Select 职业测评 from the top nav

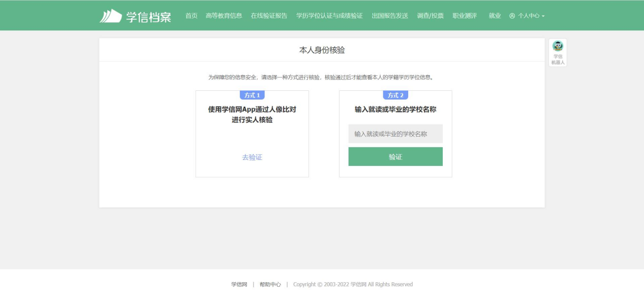(x=465, y=16)
